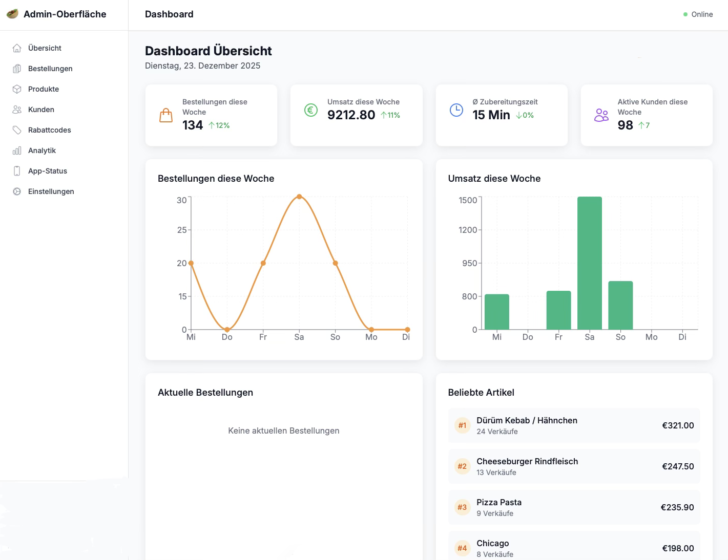Viewport: 728px width, 560px height.
Task: Open Kunden via the people icon
Action: (17, 109)
